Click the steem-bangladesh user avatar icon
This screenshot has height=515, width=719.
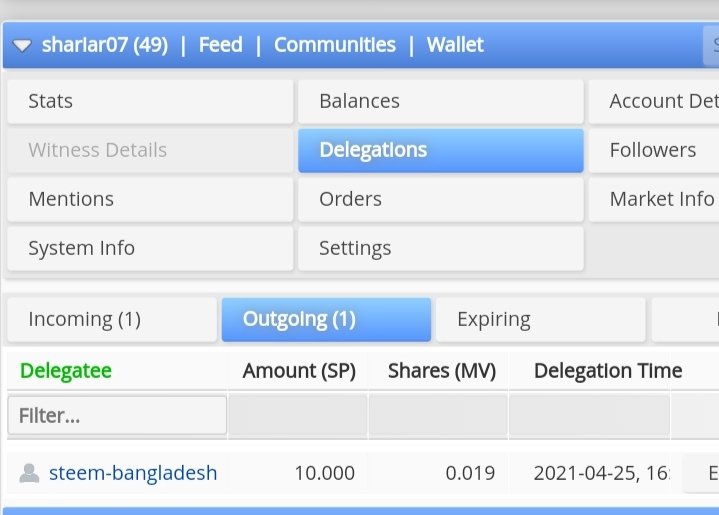click(30, 473)
